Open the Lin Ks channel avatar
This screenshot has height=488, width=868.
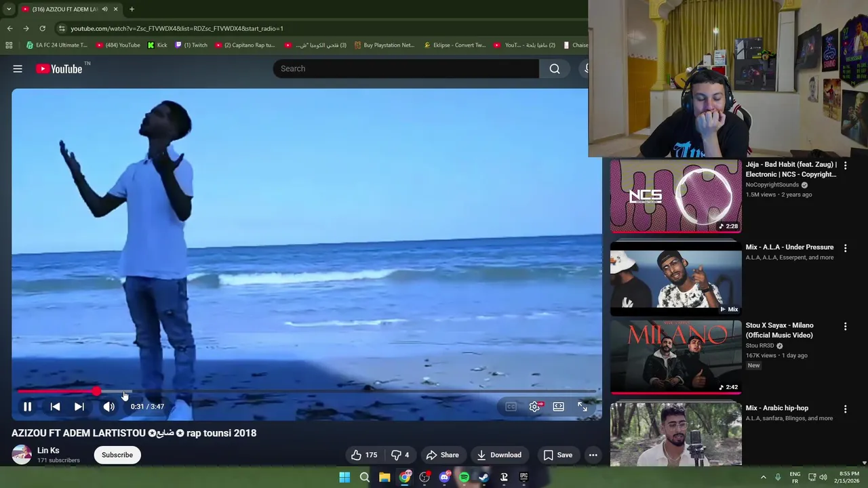coord(22,455)
